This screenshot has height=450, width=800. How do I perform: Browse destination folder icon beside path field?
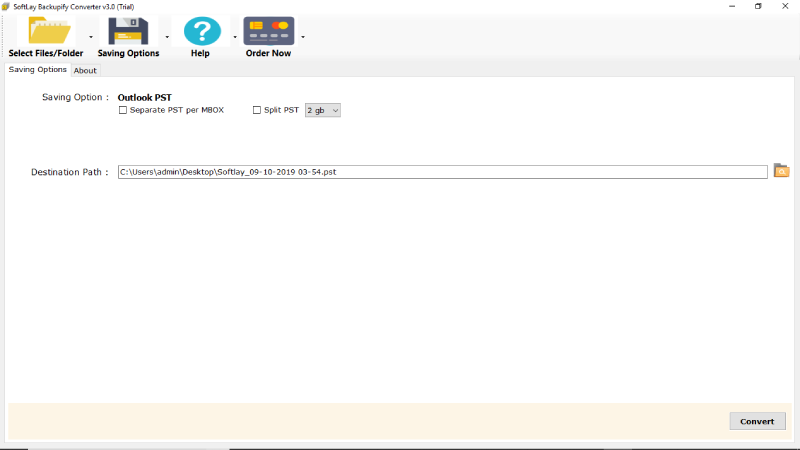click(781, 171)
